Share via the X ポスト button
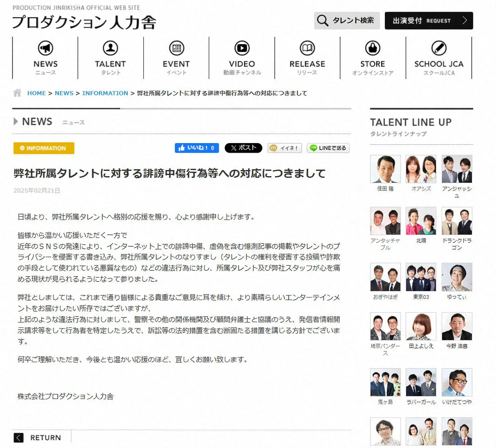This screenshot has width=496, height=448. coord(243,148)
